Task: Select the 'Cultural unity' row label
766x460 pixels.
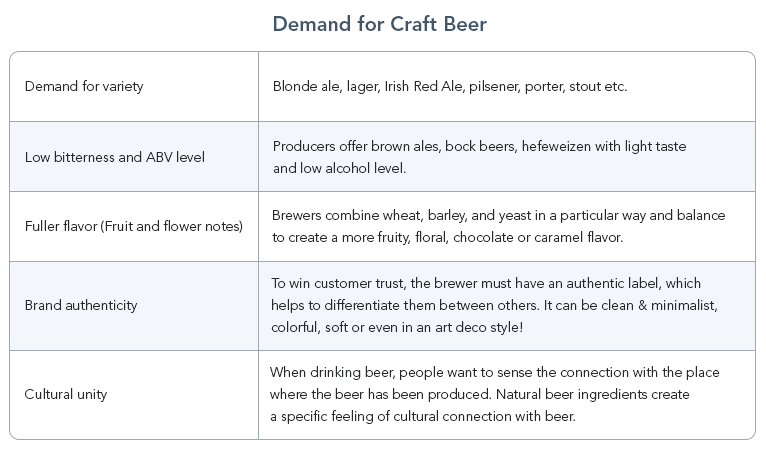Action: point(66,394)
